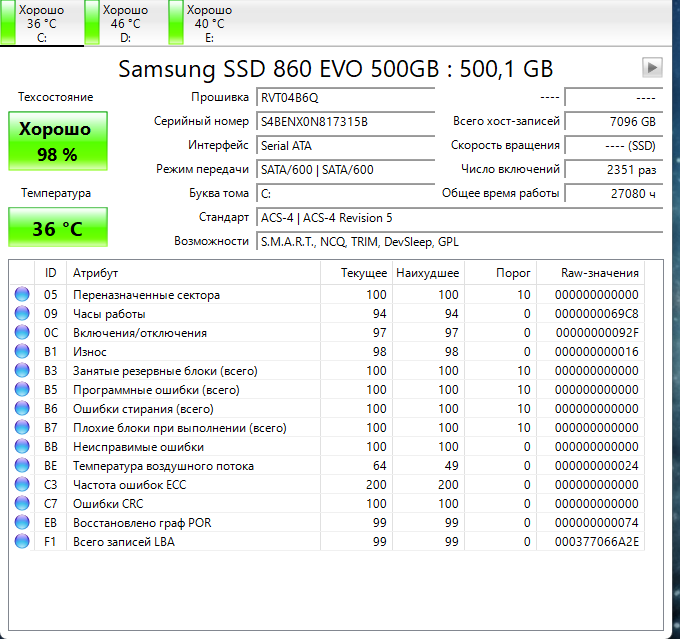The image size is (680, 639).
Task: Click the Буква тома field C:
Action: coord(346,193)
